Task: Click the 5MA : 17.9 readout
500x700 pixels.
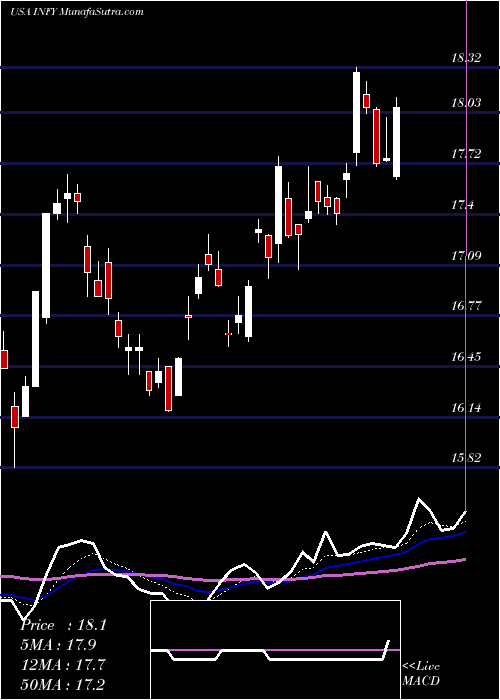Action: tap(58, 645)
